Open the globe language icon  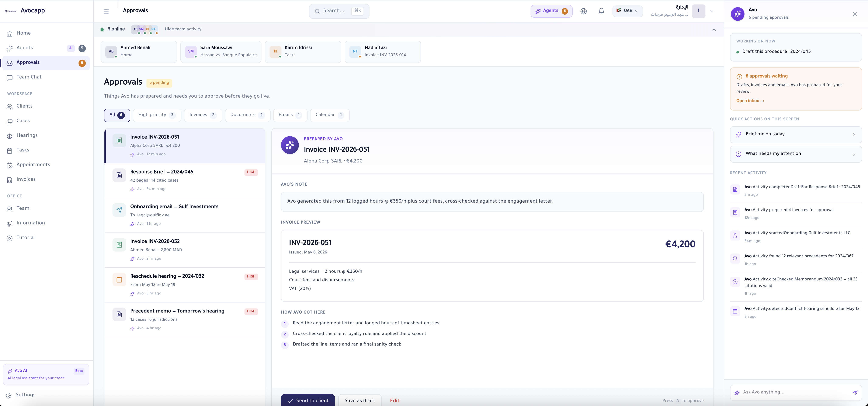point(584,11)
